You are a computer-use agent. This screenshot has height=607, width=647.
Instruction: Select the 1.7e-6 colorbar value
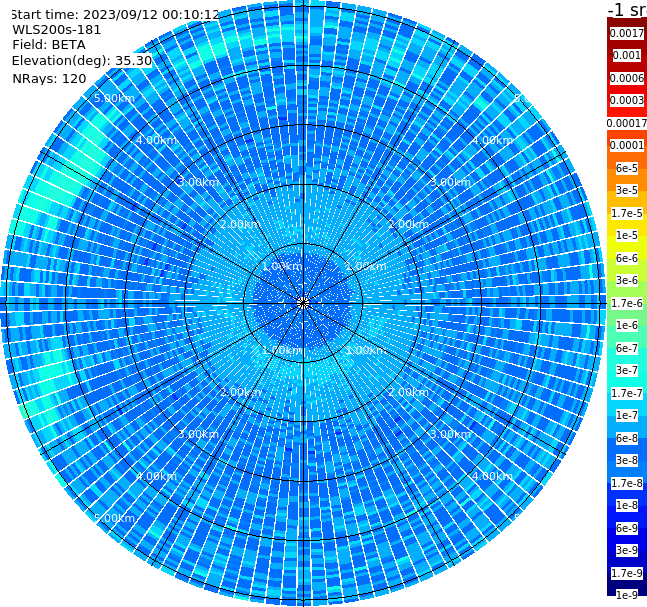click(627, 303)
